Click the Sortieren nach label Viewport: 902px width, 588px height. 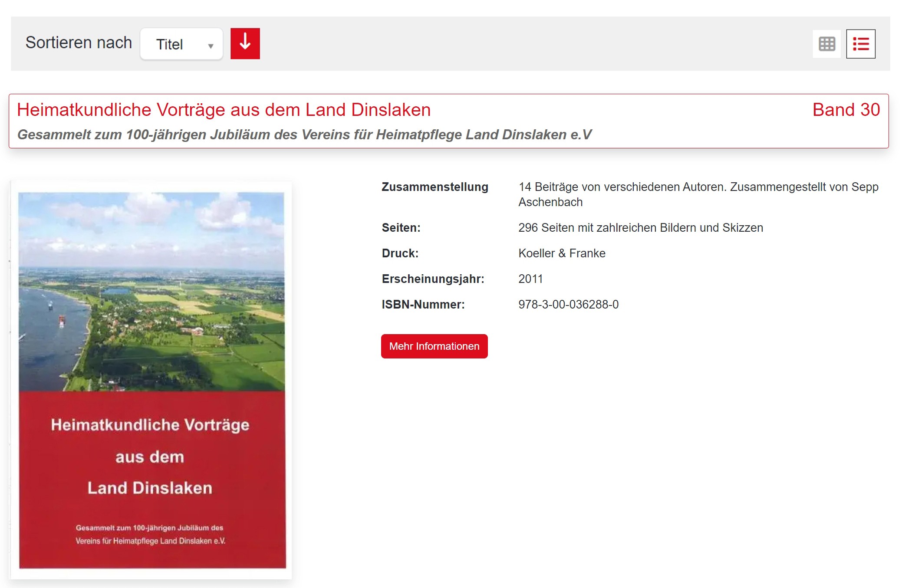tap(79, 43)
